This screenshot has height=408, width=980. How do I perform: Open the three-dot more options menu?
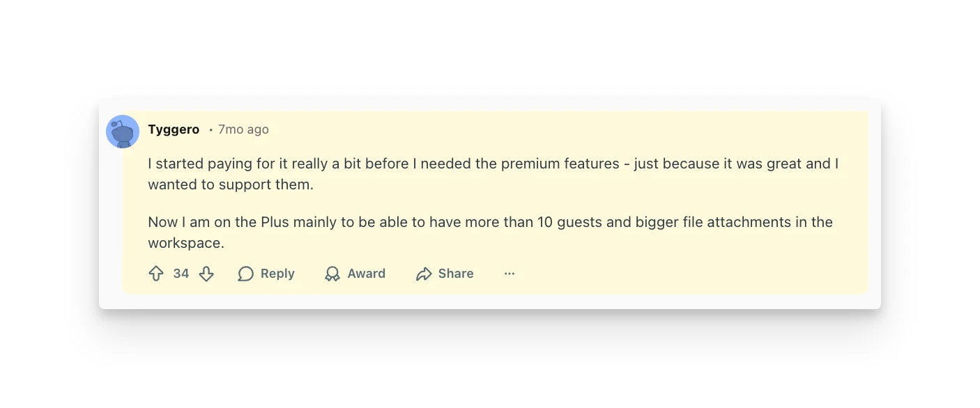click(510, 274)
